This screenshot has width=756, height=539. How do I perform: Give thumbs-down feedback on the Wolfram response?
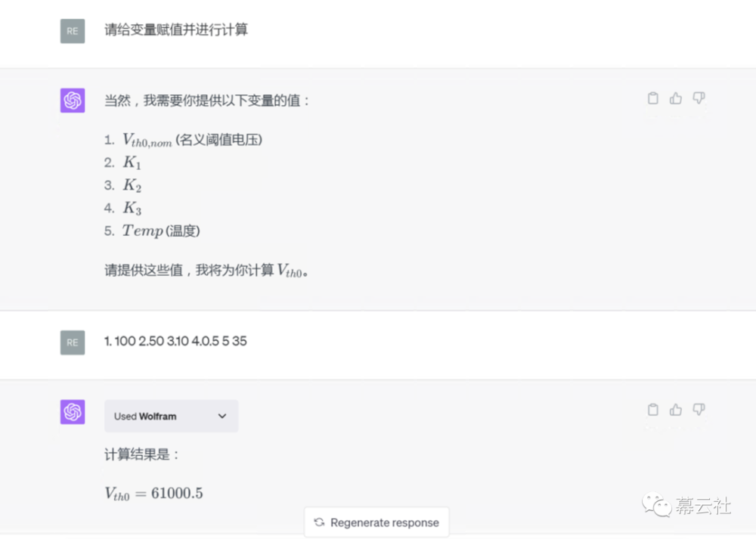pos(699,410)
